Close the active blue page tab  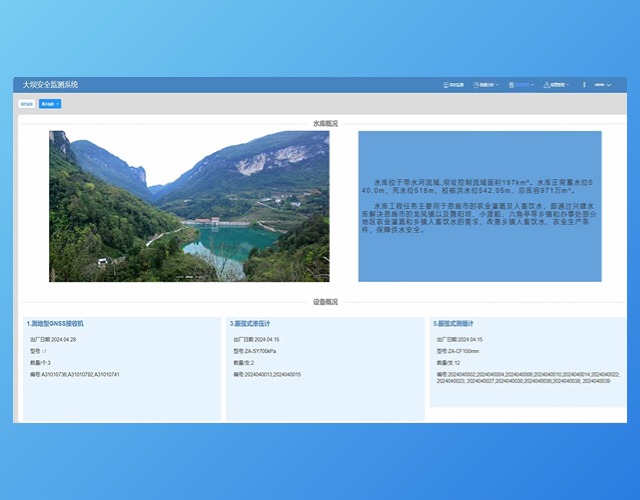pos(58,104)
